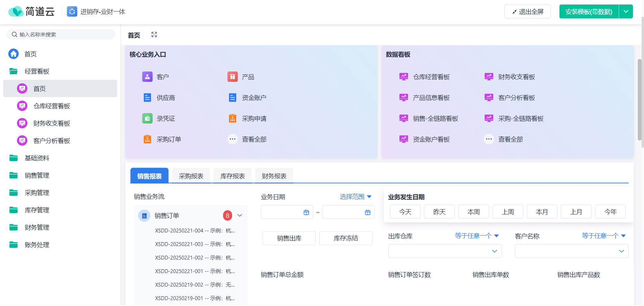Open end date calendar picker
This screenshot has width=644, height=306.
point(368,212)
